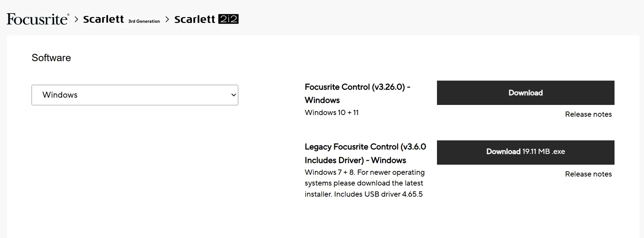This screenshot has height=238, width=644.
Task: Click the 'Includes USB driver 4.65.5' text
Action: click(378, 194)
